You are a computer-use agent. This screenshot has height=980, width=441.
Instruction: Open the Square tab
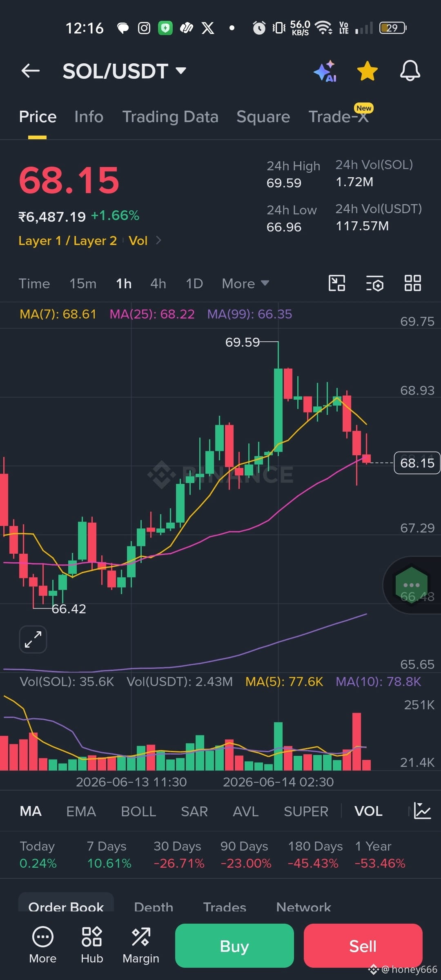263,117
